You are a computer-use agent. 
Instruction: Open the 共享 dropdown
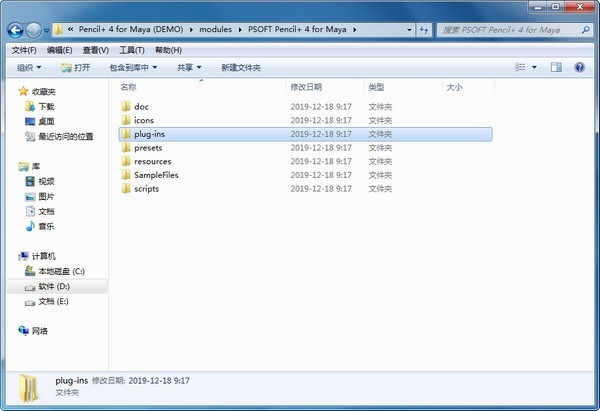pos(189,68)
